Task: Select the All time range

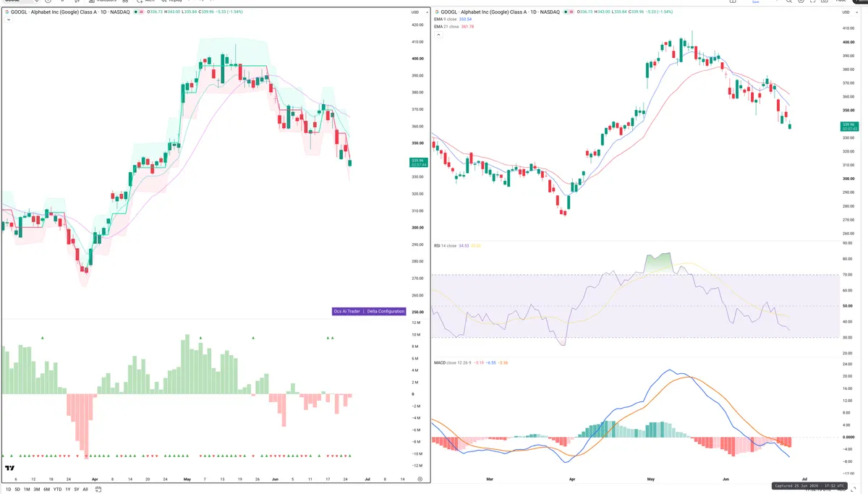Action: [x=85, y=489]
